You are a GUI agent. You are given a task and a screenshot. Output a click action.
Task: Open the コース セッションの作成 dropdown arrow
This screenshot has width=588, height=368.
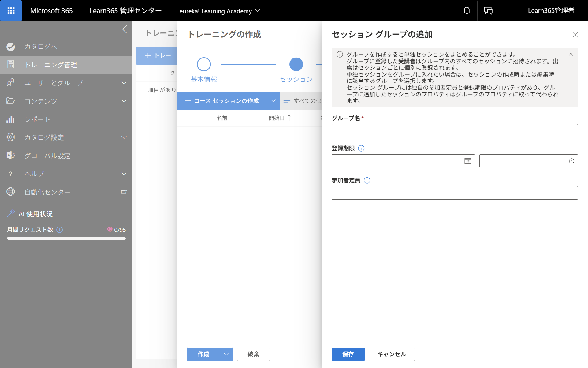273,101
